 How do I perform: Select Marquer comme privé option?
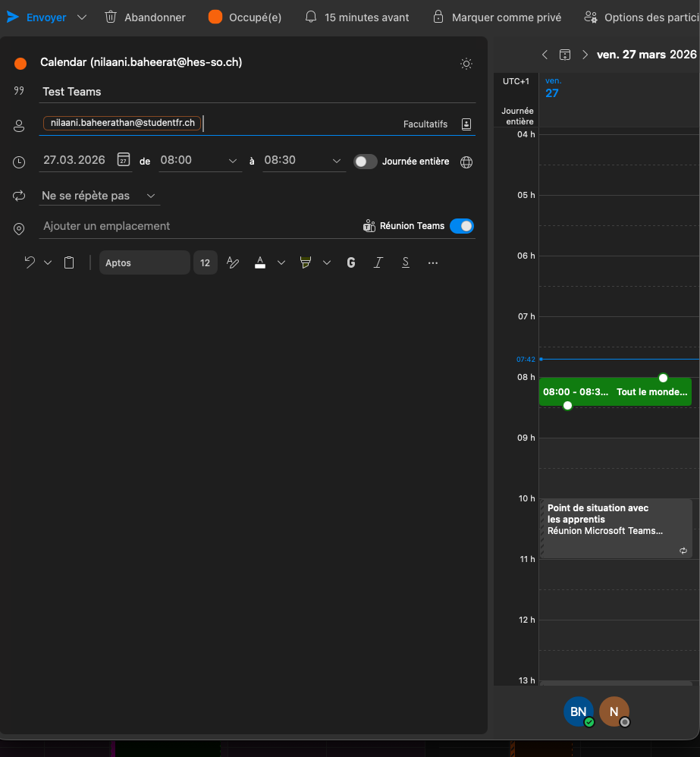[497, 17]
